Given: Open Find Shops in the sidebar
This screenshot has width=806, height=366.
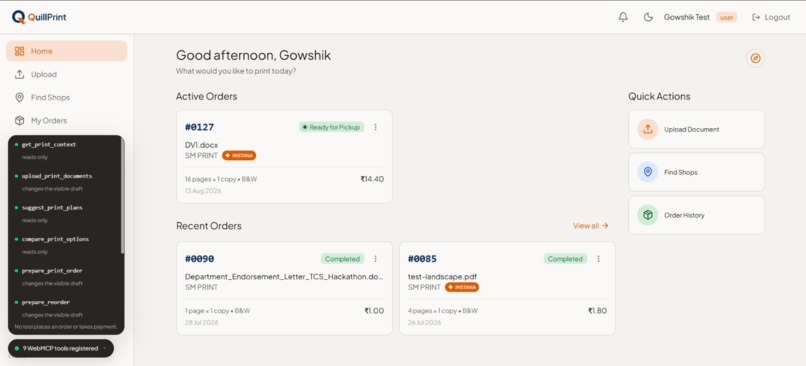Looking at the screenshot, I should point(67,97).
